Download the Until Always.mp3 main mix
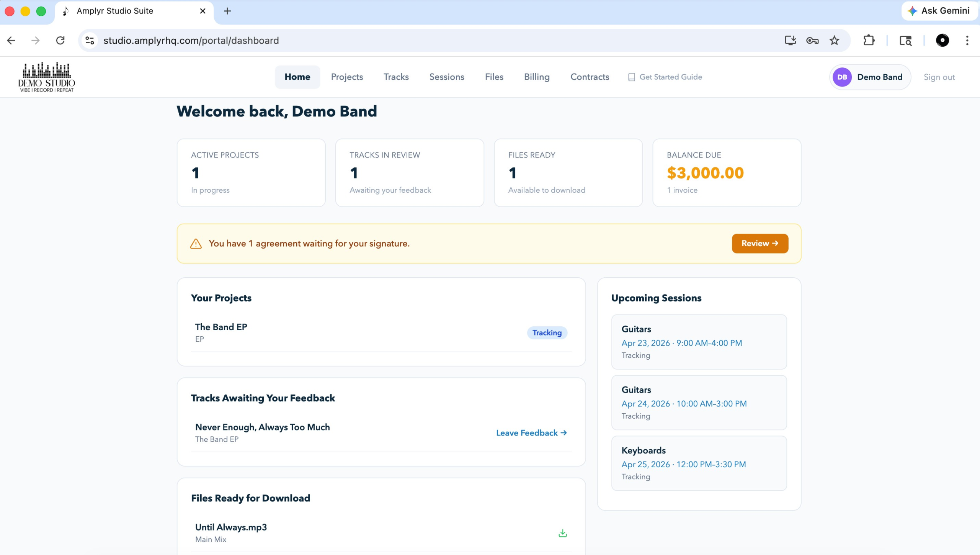 pos(562,532)
